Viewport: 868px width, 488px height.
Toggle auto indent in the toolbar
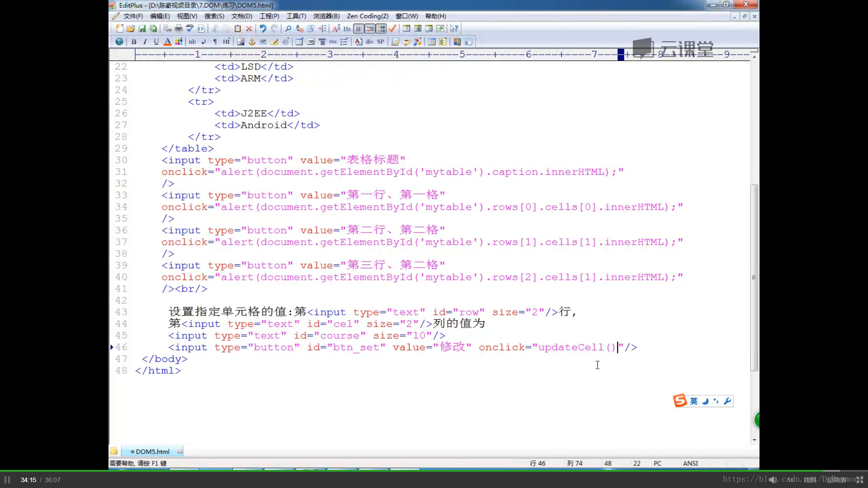coord(370,28)
